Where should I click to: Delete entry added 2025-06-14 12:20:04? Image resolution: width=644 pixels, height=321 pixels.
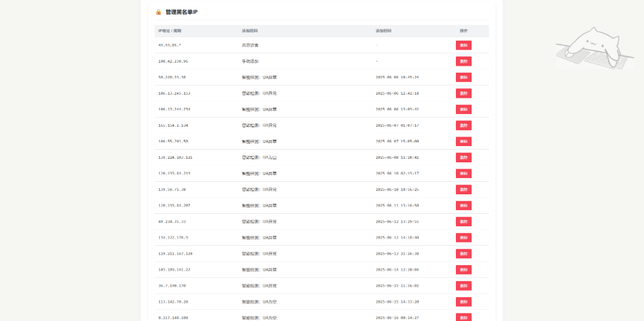(463, 270)
